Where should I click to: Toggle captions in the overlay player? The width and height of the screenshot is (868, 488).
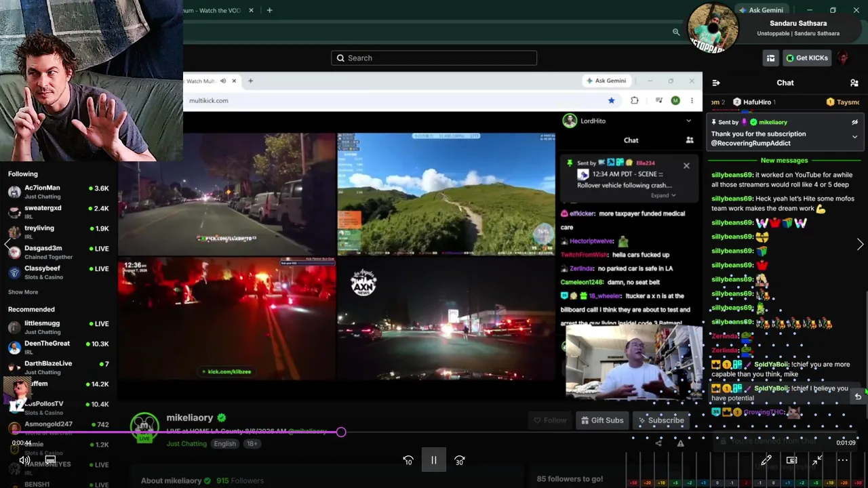tap(50, 460)
